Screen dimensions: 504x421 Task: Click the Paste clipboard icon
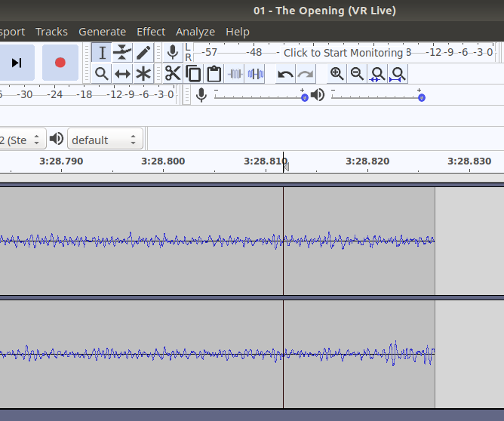click(214, 74)
